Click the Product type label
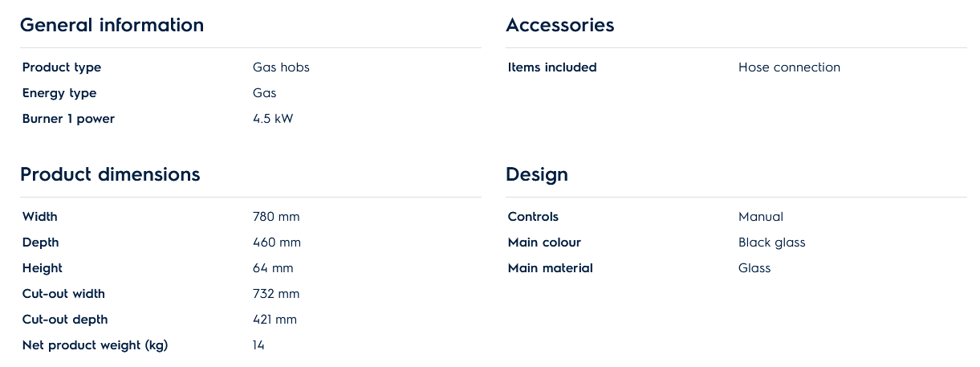Screen dimensions: 980x367 point(62,67)
